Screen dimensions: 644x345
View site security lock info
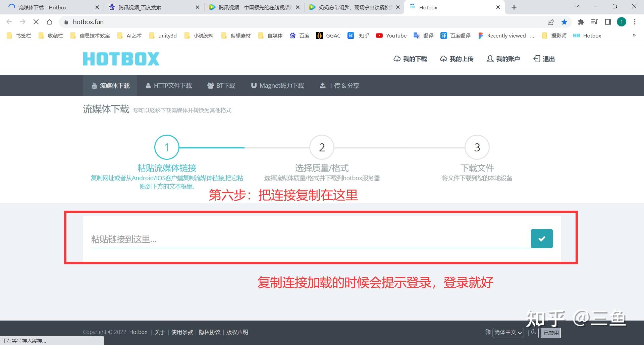(66, 22)
